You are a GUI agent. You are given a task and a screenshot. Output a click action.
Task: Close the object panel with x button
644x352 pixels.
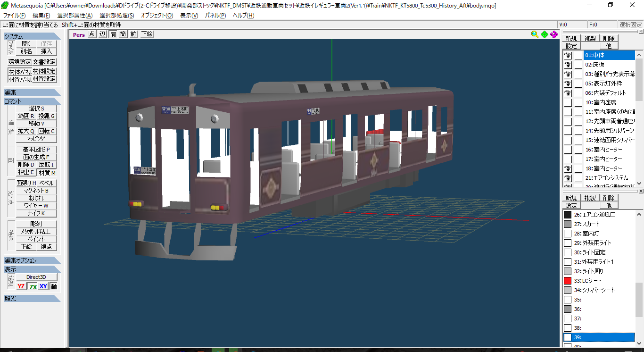pos(641,32)
